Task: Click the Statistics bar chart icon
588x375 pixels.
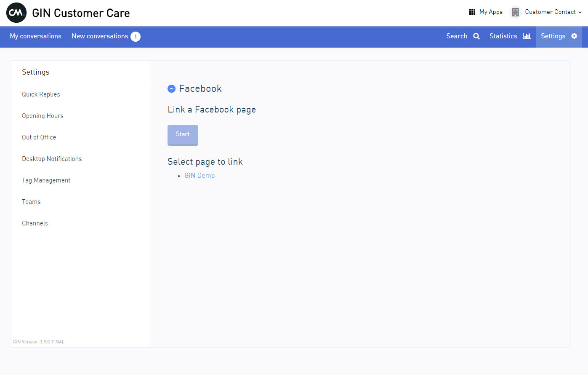Action: [527, 36]
